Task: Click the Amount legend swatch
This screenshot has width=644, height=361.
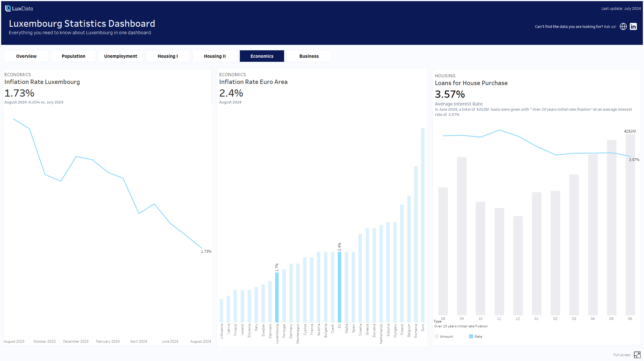Action: [437, 336]
